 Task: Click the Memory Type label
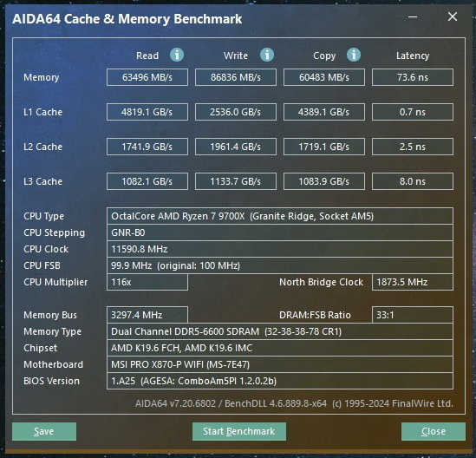[52, 331]
